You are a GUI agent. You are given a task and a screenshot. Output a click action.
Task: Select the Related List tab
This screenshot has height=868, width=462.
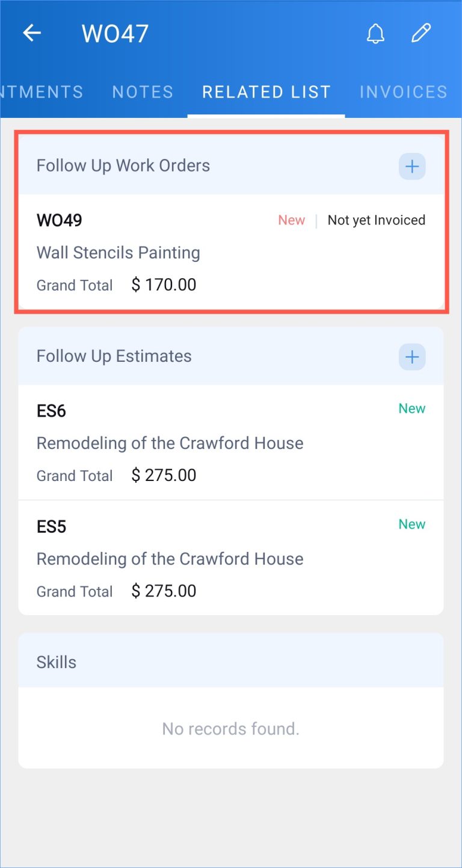pyautogui.click(x=266, y=92)
